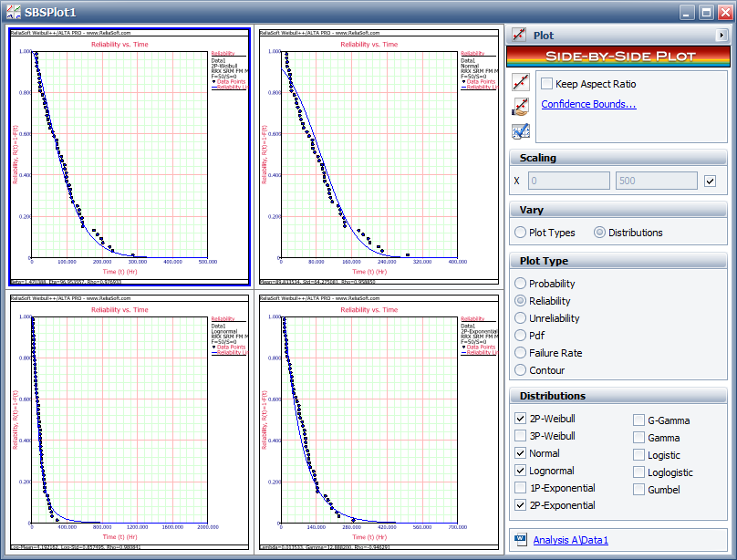This screenshot has width=737, height=560.
Task: Click the X scaling maximum field
Action: point(657,181)
